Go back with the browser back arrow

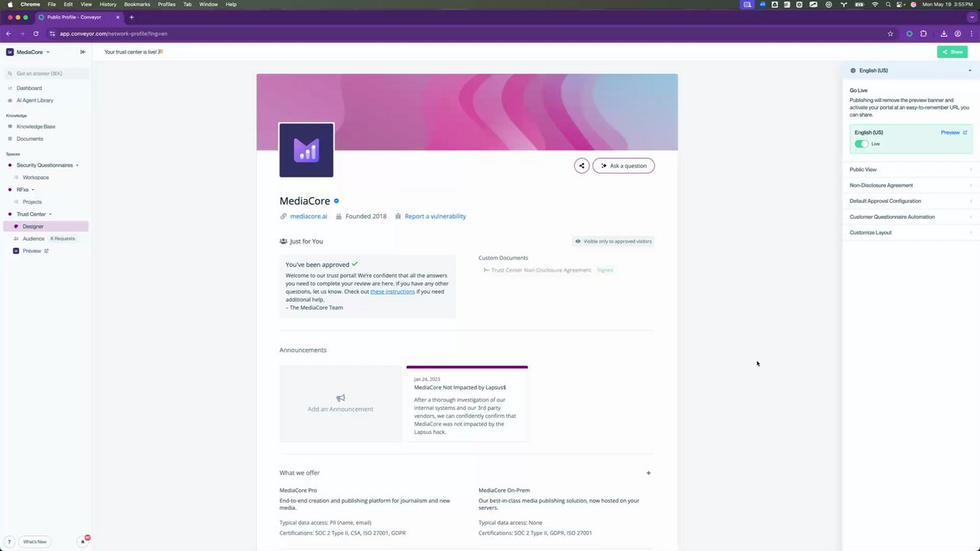[8, 34]
